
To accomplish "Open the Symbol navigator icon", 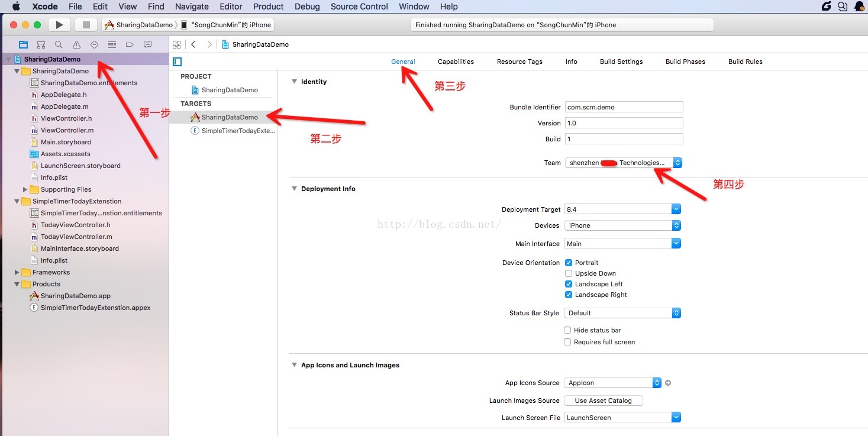I will pos(41,44).
